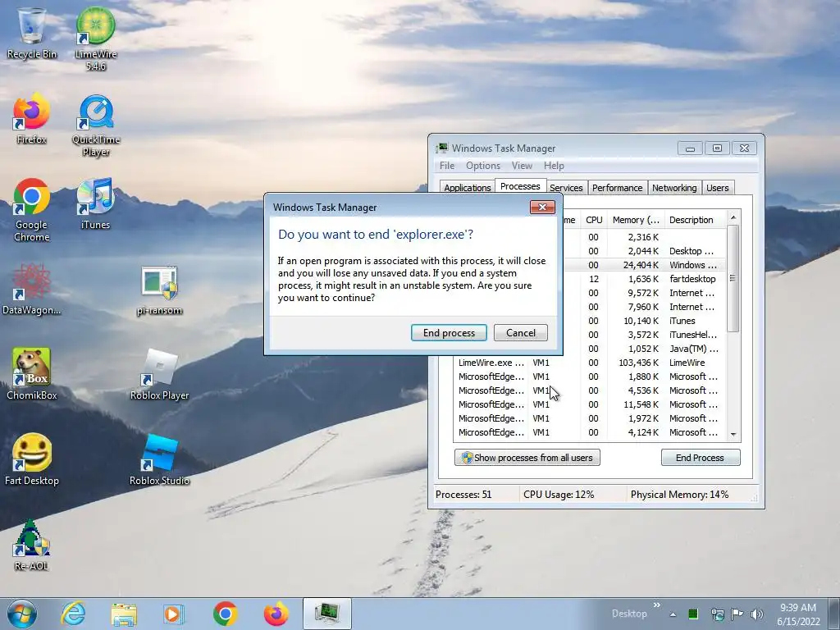Select the iTunes desktop shortcut
Image resolution: width=840 pixels, height=630 pixels.
click(96, 203)
